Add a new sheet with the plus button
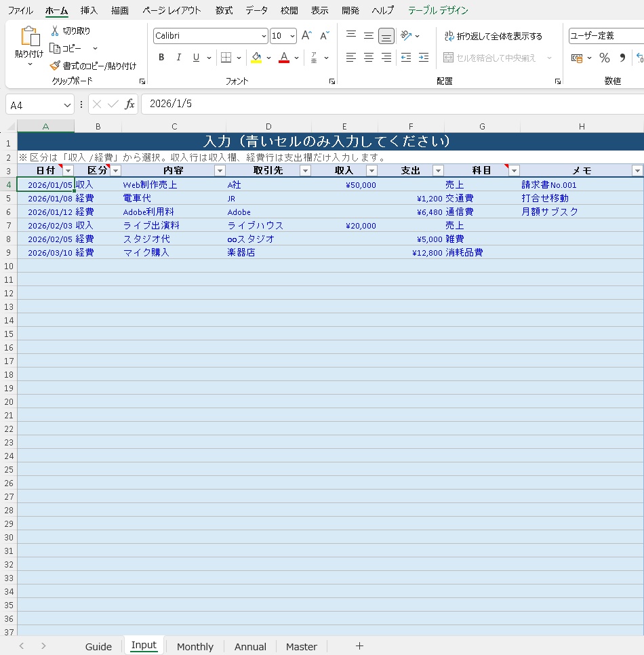Viewport: 644px width, 655px height. tap(359, 646)
